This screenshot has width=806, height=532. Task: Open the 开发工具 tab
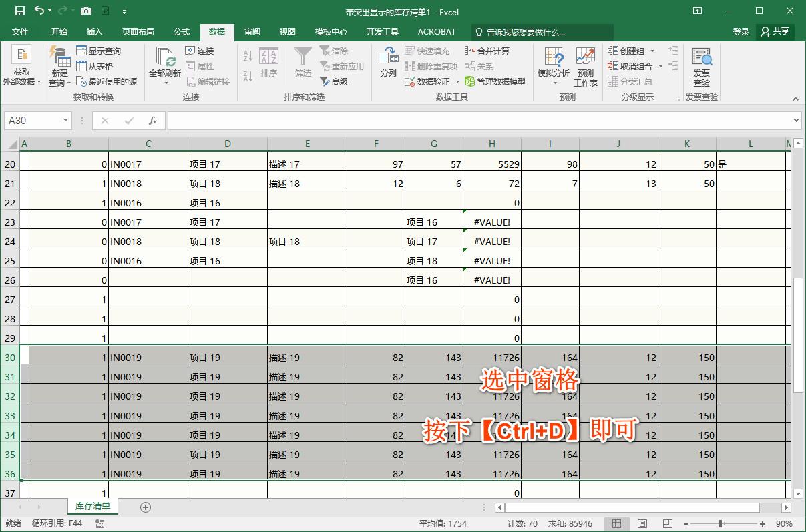coord(383,31)
